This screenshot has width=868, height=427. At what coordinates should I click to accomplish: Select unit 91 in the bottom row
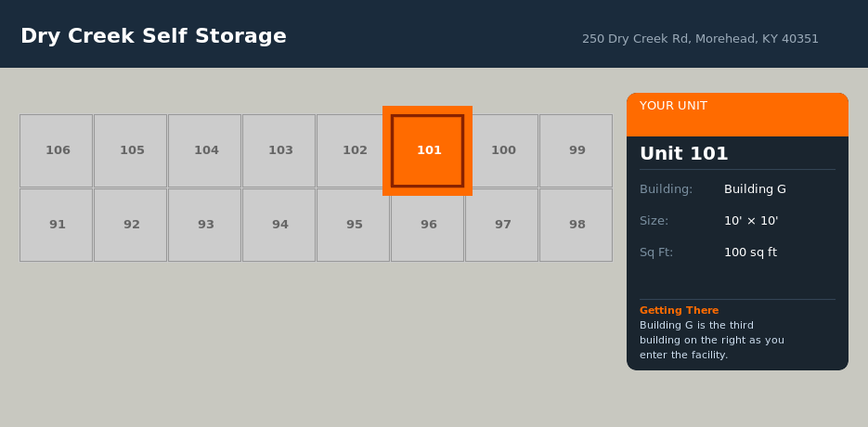(57, 225)
